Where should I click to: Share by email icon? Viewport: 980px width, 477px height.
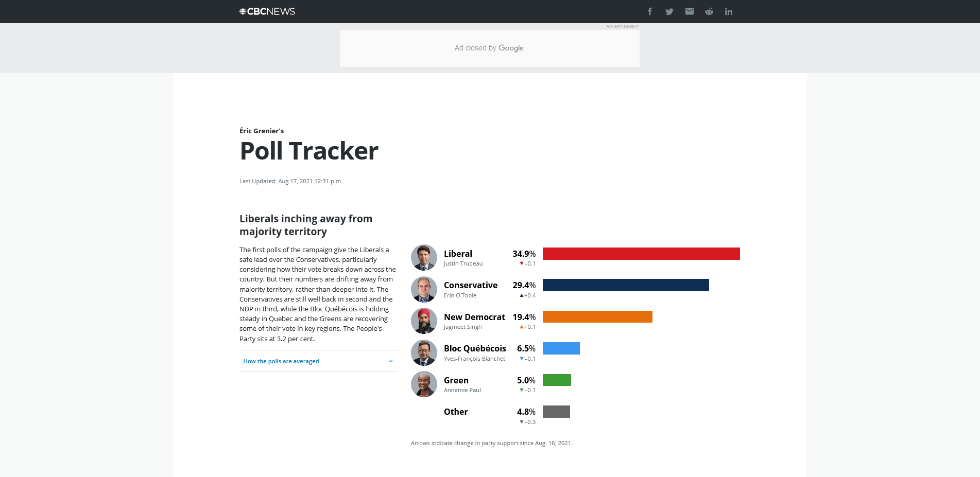point(690,11)
